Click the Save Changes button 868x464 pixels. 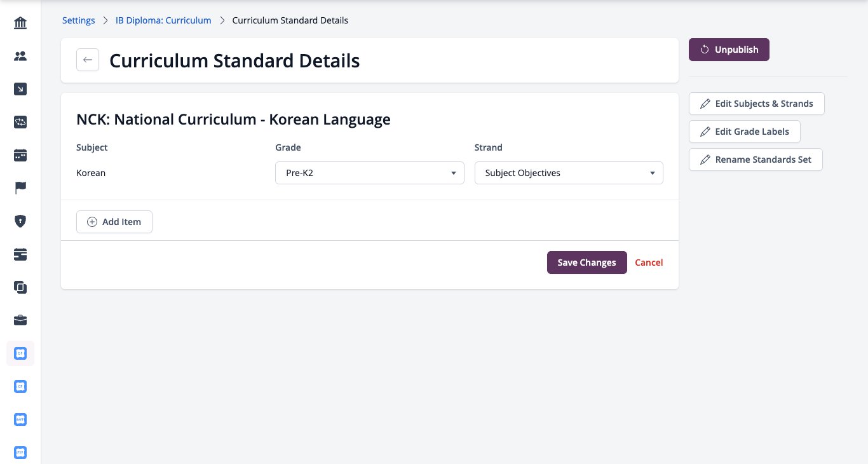[587, 263]
